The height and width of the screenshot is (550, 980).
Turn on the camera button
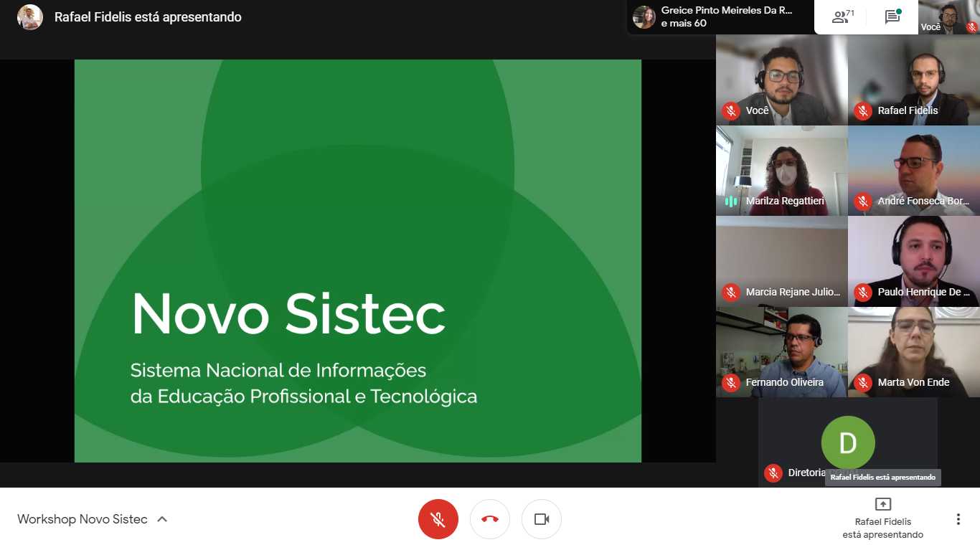(x=542, y=519)
